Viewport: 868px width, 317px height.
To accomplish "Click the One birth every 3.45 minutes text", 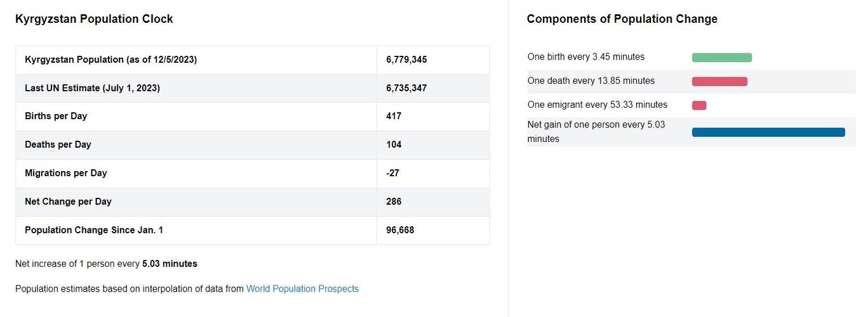I will tap(585, 57).
